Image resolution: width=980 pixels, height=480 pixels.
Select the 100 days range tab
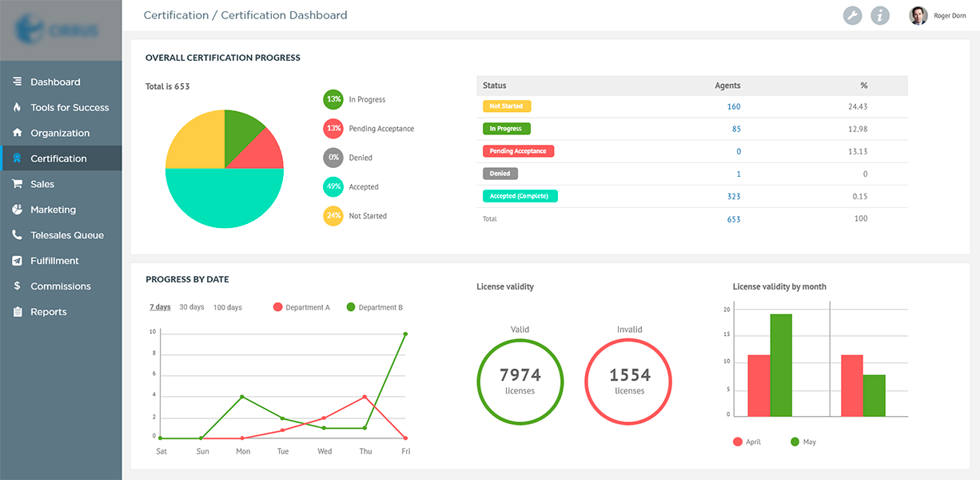[x=227, y=307]
